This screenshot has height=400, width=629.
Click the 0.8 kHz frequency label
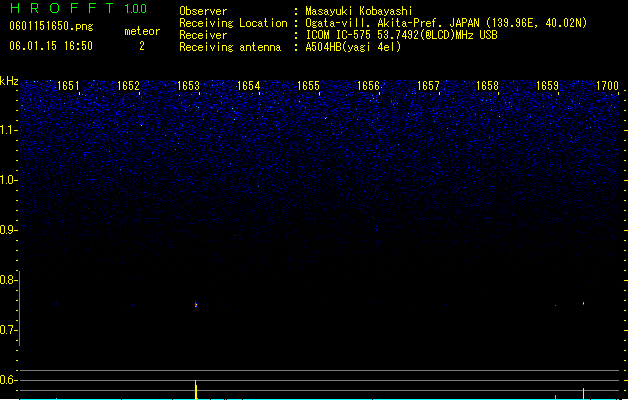(x=8, y=280)
